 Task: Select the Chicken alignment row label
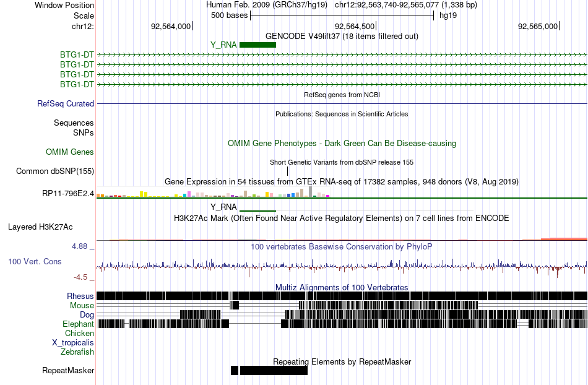coord(79,333)
